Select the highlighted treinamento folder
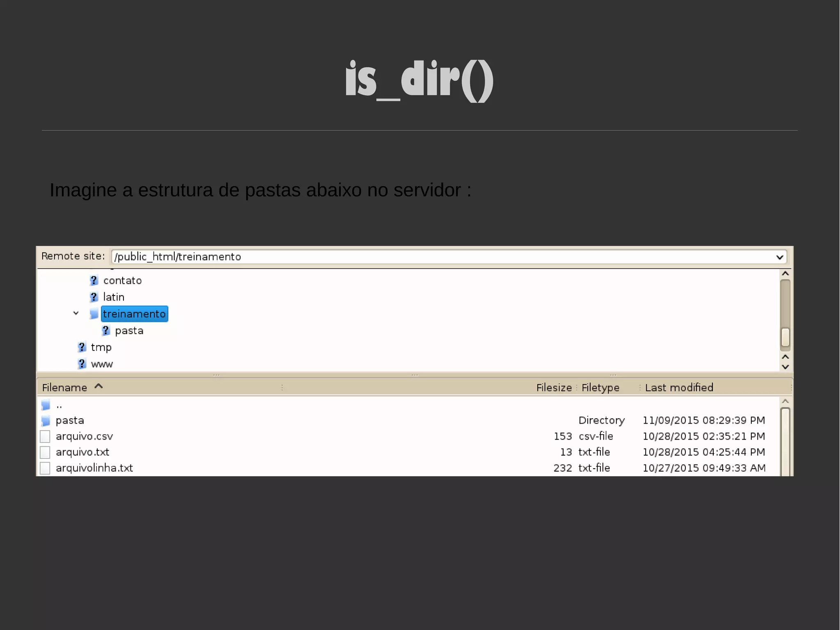Screen dimensions: 840x630 pyautogui.click(x=135, y=314)
